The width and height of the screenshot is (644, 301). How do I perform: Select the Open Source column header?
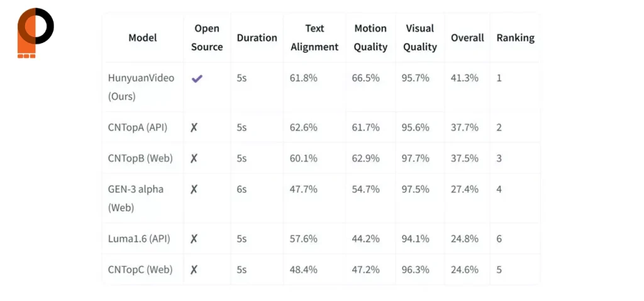pyautogui.click(x=207, y=38)
